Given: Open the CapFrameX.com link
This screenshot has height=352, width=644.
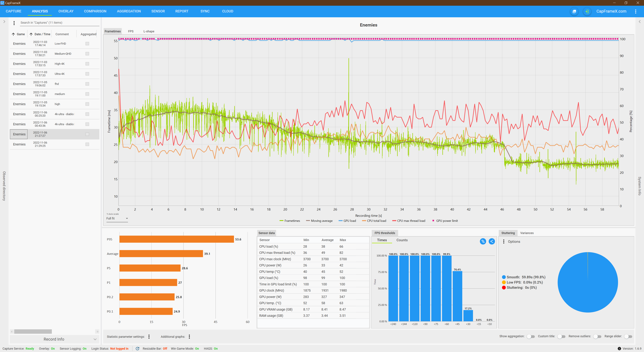Looking at the screenshot, I should pyautogui.click(x=611, y=11).
